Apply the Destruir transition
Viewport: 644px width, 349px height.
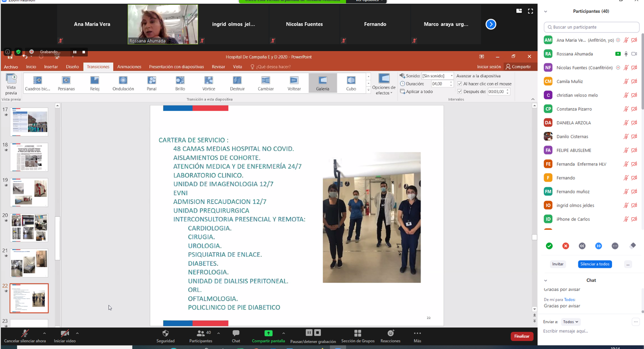click(237, 83)
